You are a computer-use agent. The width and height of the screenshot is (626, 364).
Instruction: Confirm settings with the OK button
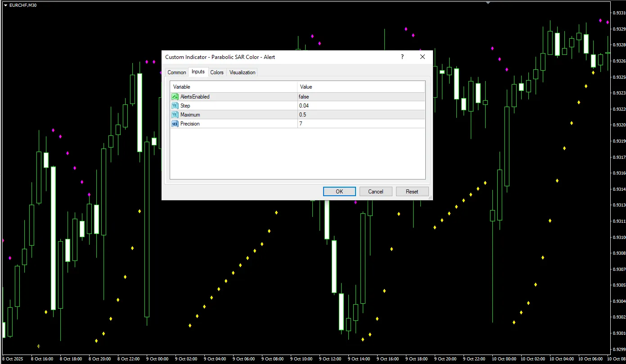click(339, 192)
